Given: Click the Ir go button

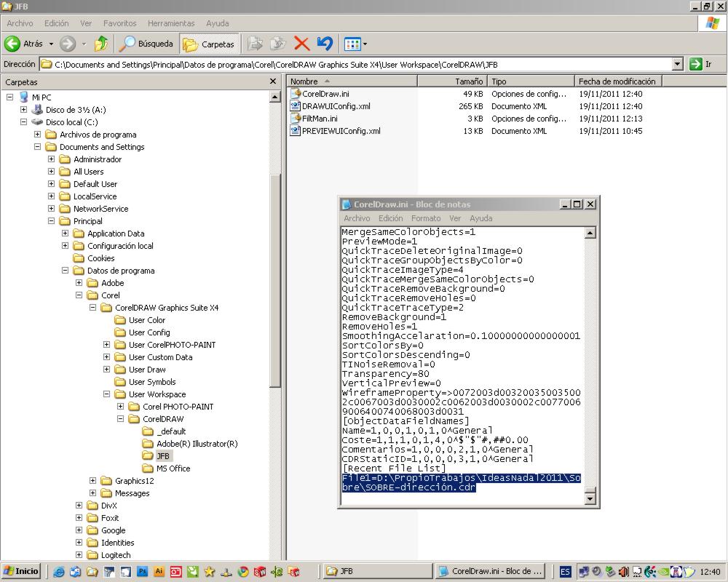Looking at the screenshot, I should tap(700, 64).
